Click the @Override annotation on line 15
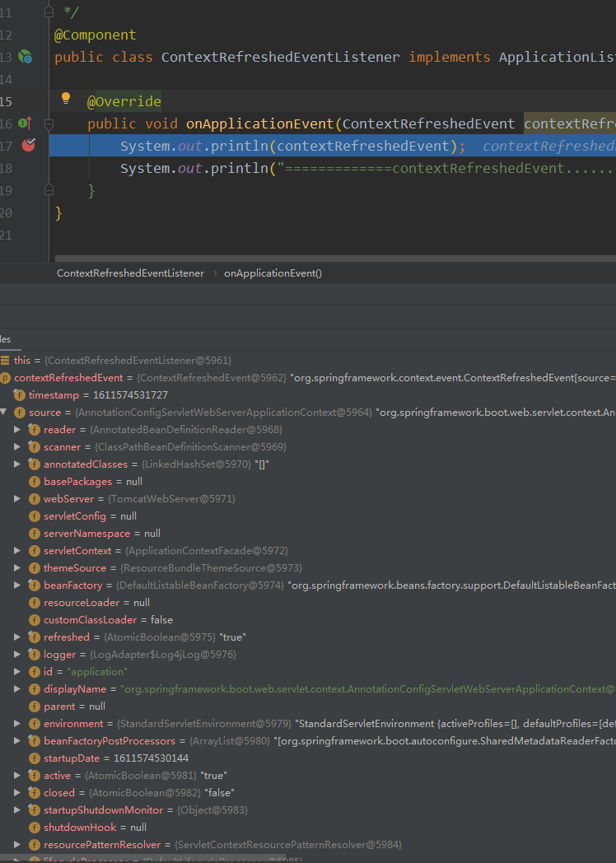Image resolution: width=616 pixels, height=863 pixels. tap(124, 101)
